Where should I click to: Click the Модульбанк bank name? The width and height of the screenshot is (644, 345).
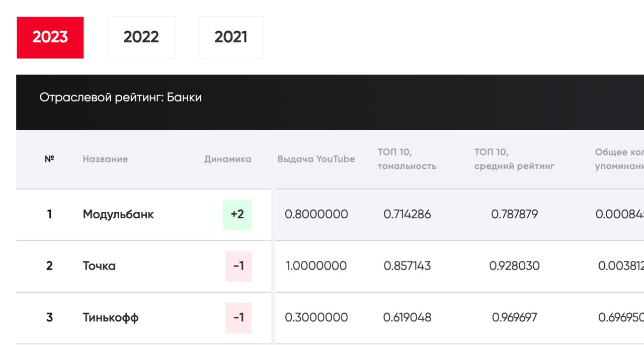[x=118, y=214]
